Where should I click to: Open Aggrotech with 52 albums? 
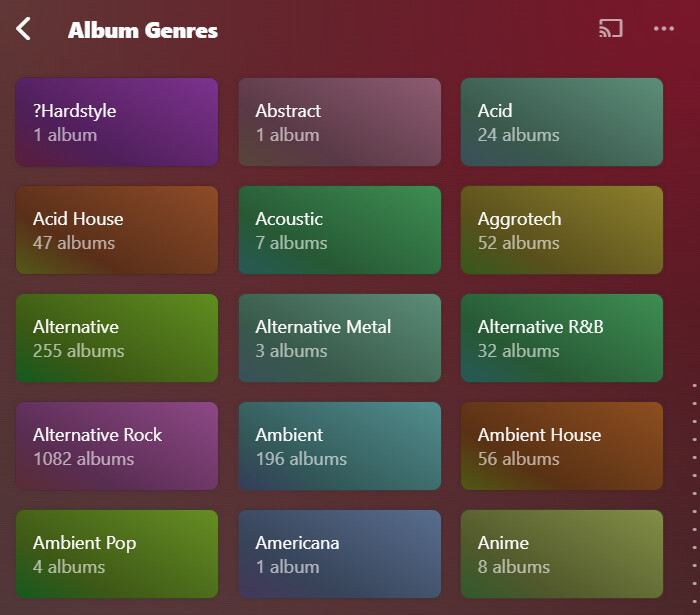click(x=561, y=230)
